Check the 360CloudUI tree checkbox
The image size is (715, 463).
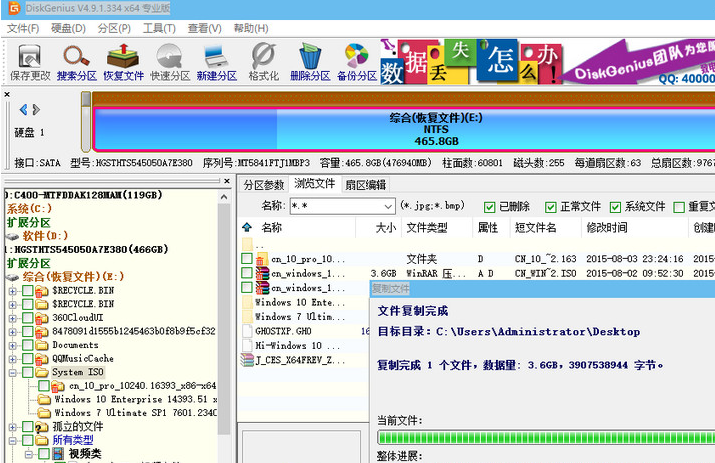click(28, 317)
